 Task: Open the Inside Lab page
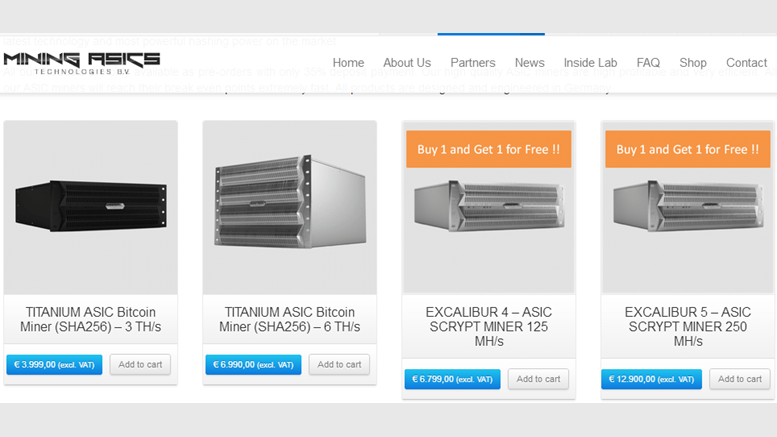[x=590, y=63]
